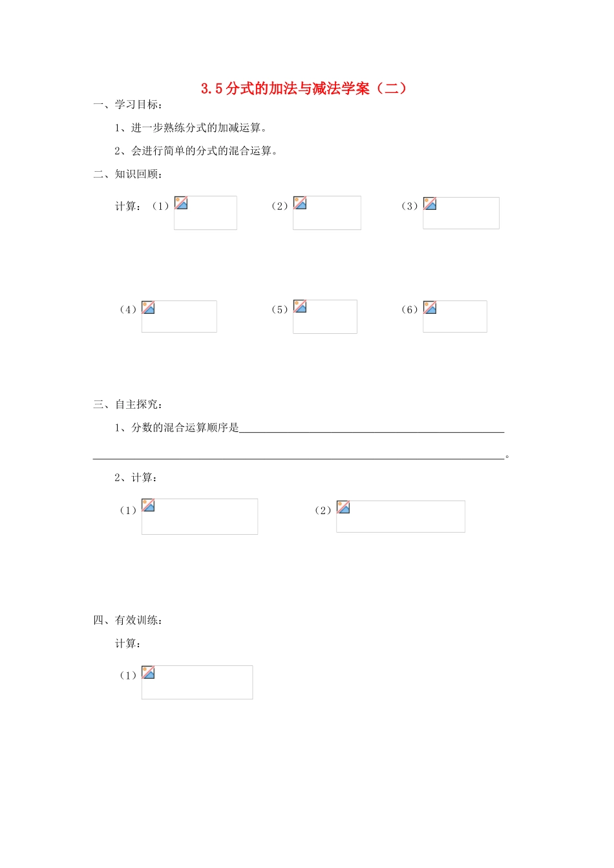614x868 pixels.
Task: Click the heading 三、自主探究
Action: [x=128, y=404]
